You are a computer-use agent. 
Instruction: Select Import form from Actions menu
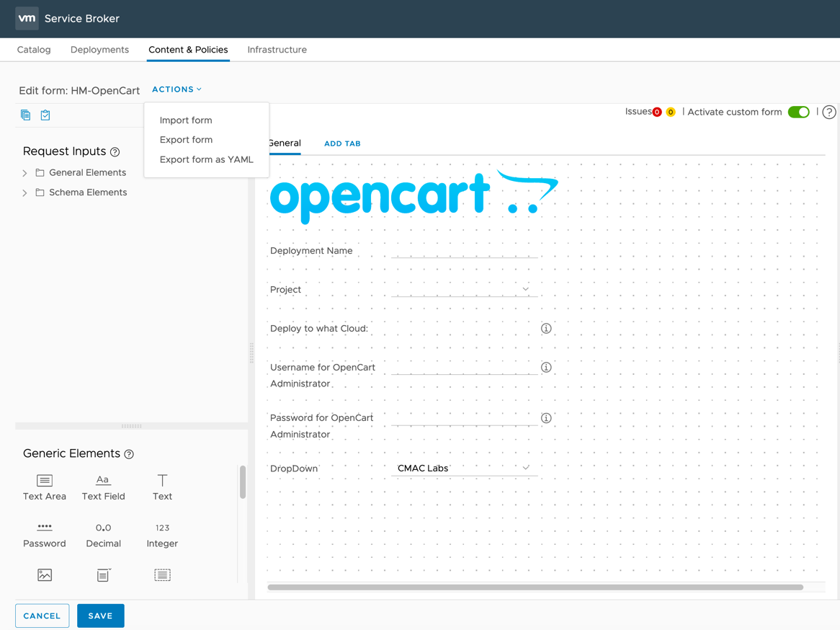coord(186,120)
